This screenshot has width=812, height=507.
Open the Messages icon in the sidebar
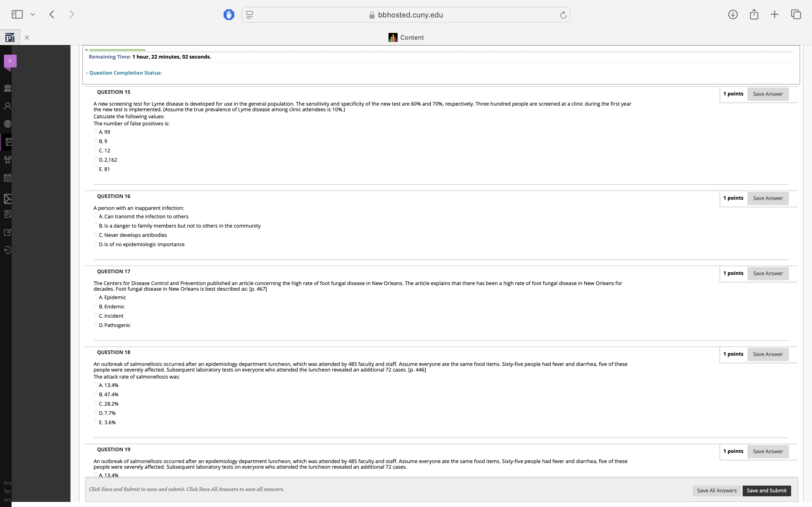click(x=8, y=199)
